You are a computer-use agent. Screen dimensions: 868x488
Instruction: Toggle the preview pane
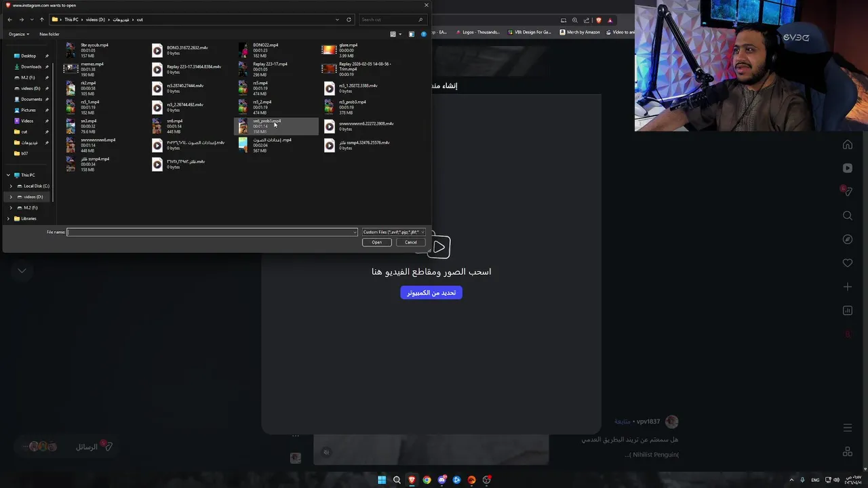click(411, 34)
